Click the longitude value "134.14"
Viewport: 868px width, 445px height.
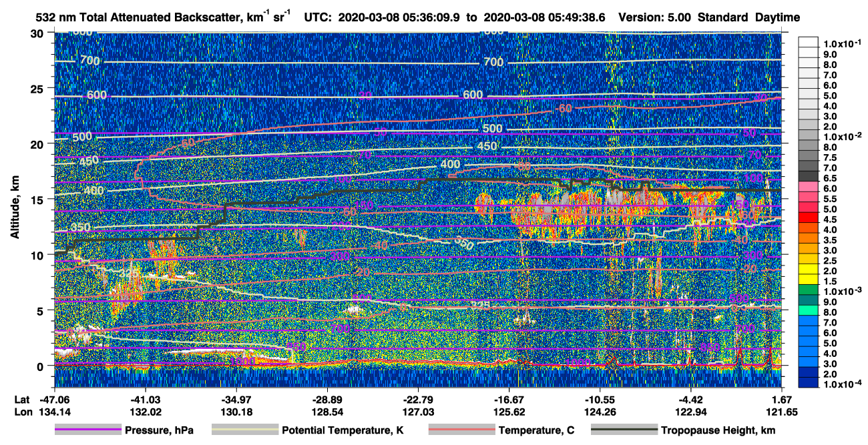coord(54,412)
